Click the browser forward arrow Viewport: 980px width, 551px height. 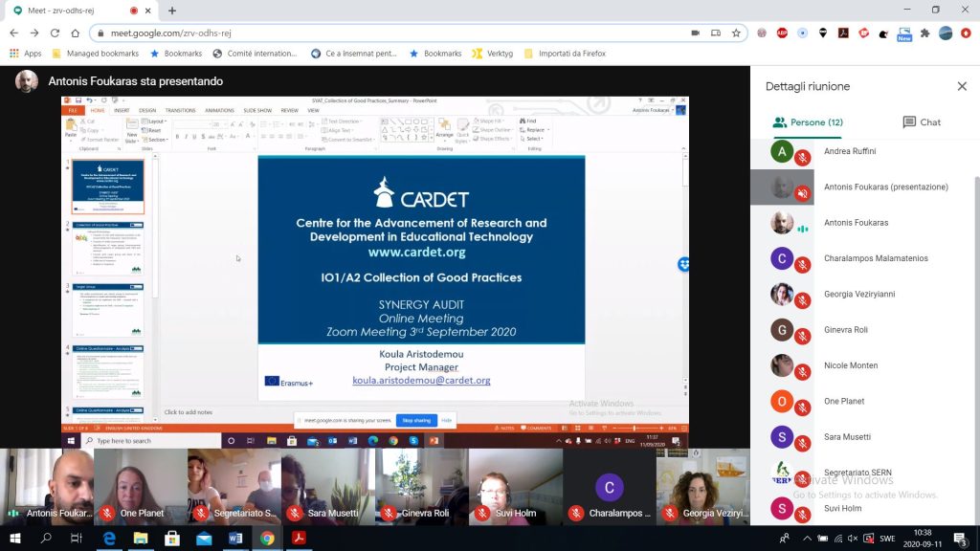coord(34,33)
